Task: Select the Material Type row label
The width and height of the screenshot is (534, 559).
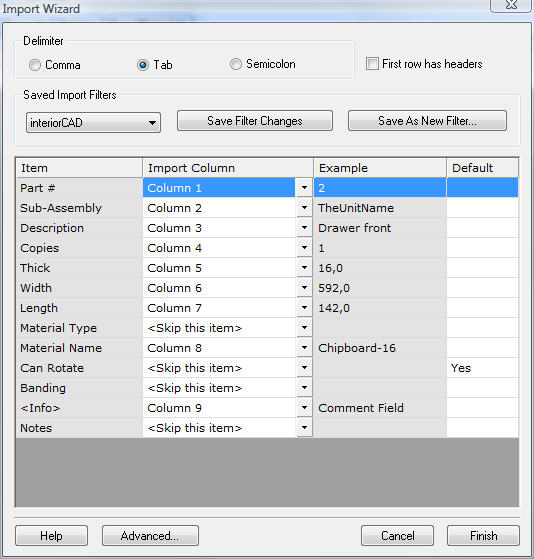Action: [79, 327]
